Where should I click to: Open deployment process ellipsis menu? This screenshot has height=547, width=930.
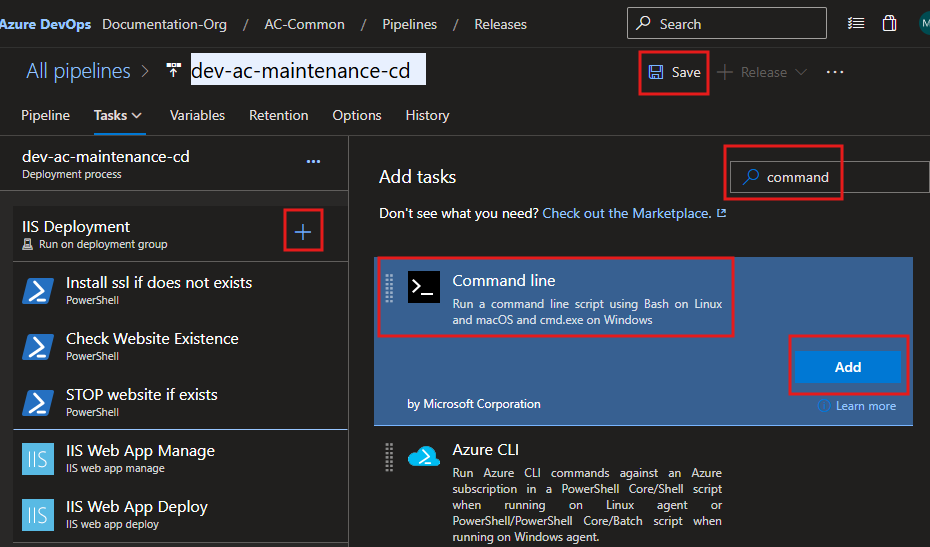point(313,161)
